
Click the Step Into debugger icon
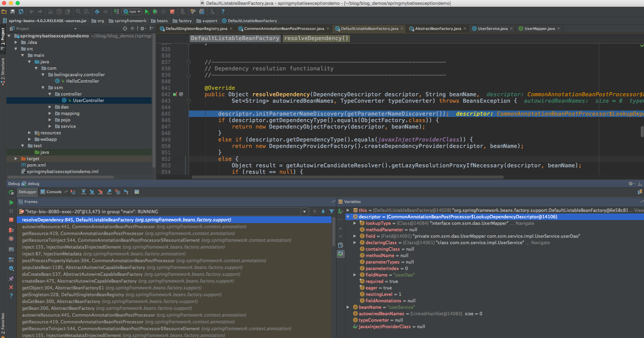click(92, 192)
